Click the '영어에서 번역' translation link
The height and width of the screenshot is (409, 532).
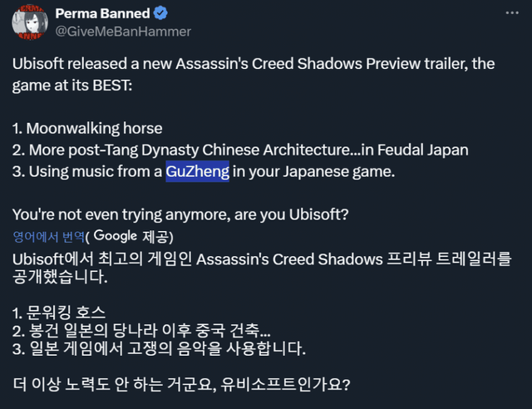49,235
